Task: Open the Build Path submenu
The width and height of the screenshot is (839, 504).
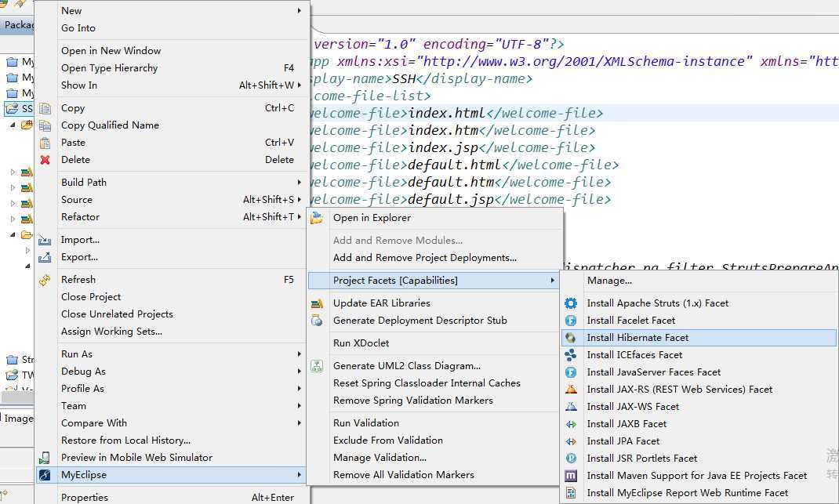Action: (84, 183)
